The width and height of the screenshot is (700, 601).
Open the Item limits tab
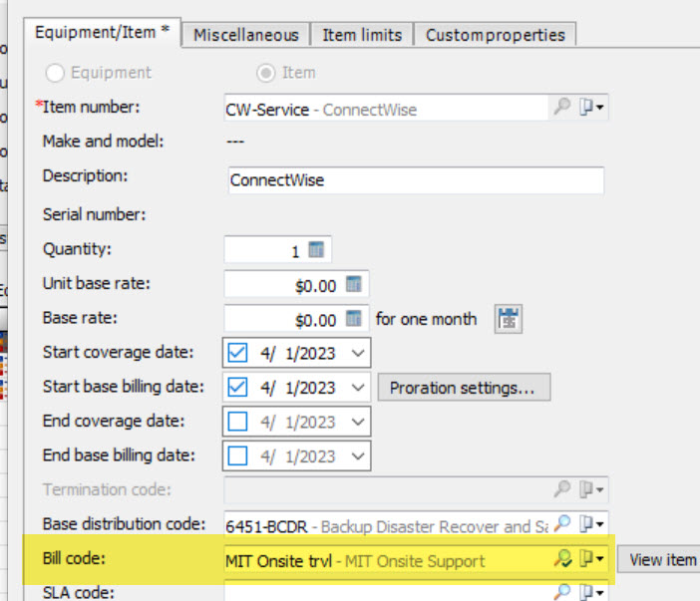(362, 35)
